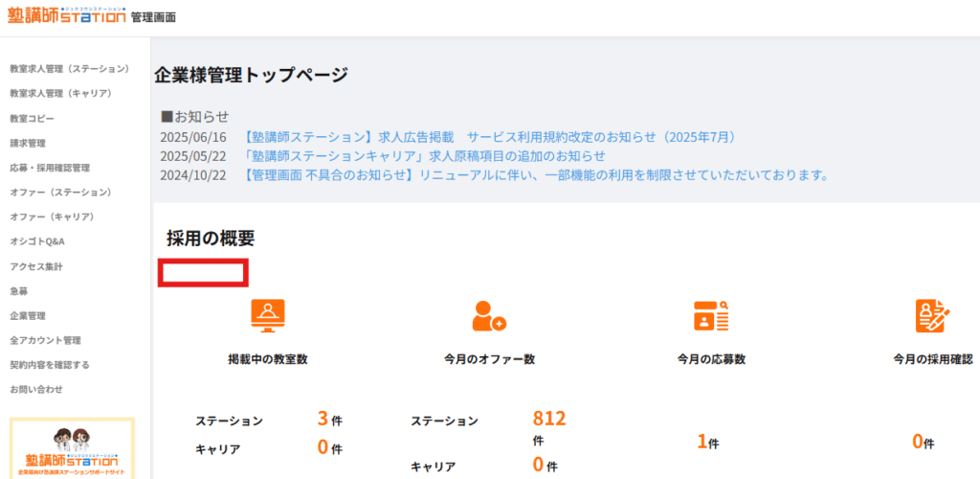Open お問い合わせ from the sidebar
The height and width of the screenshot is (479, 980).
point(36,390)
